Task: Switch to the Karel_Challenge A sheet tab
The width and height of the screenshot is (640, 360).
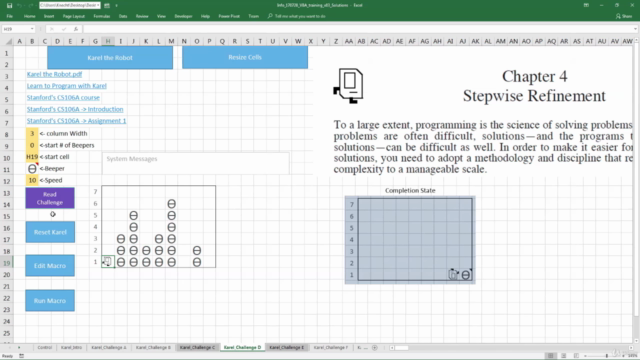Action: [x=109, y=347]
